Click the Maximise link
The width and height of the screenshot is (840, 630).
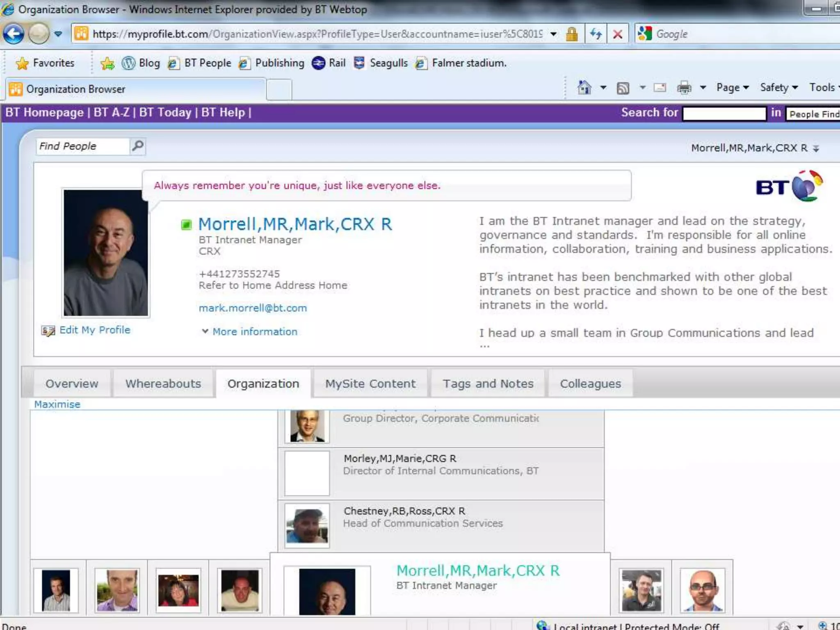click(57, 404)
